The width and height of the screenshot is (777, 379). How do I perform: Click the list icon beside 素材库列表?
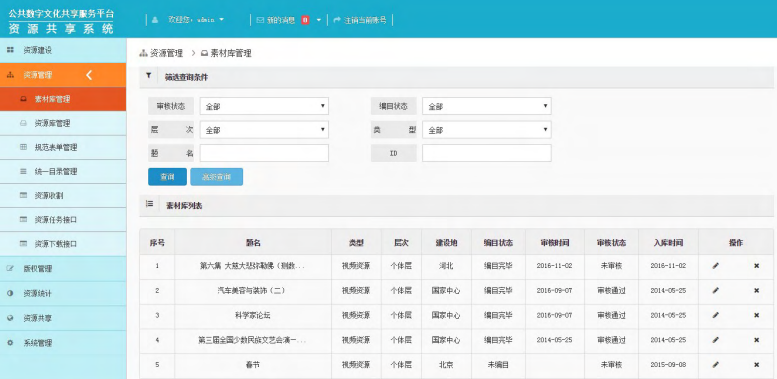click(x=149, y=204)
